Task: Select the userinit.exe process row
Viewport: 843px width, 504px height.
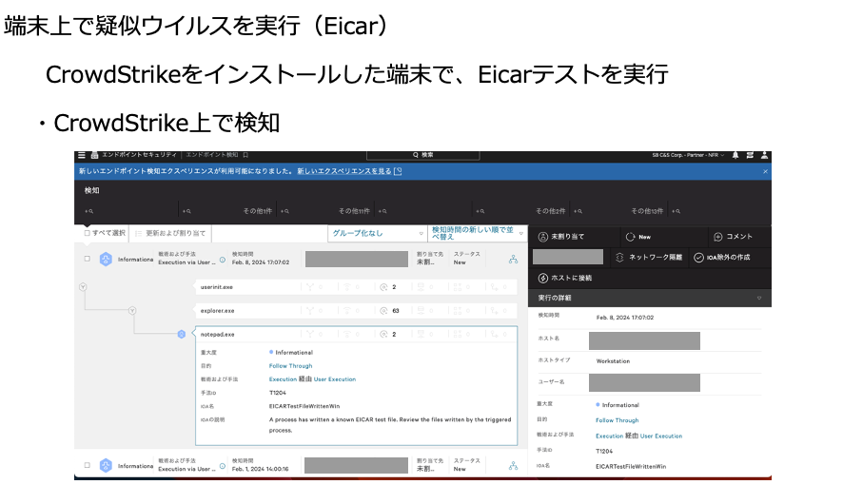Action: click(355, 287)
